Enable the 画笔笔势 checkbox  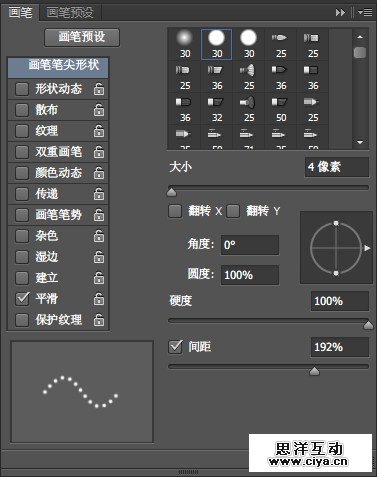[x=22, y=215]
